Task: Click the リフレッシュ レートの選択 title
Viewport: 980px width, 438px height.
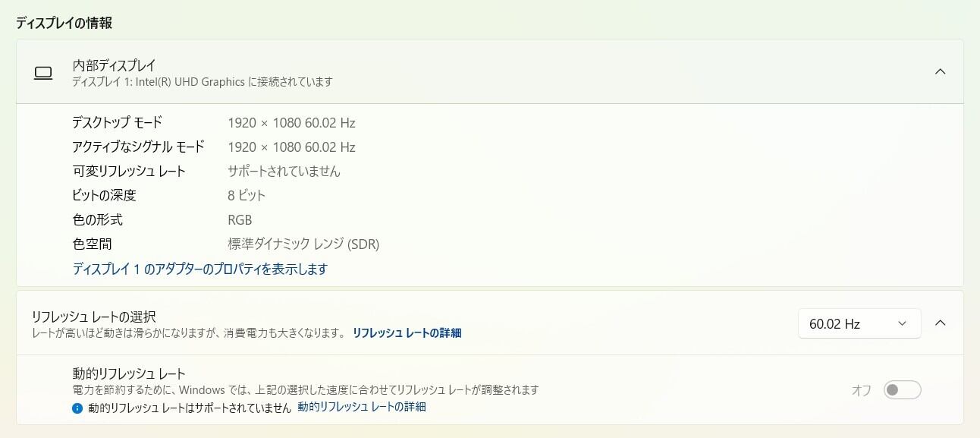Action: point(94,317)
